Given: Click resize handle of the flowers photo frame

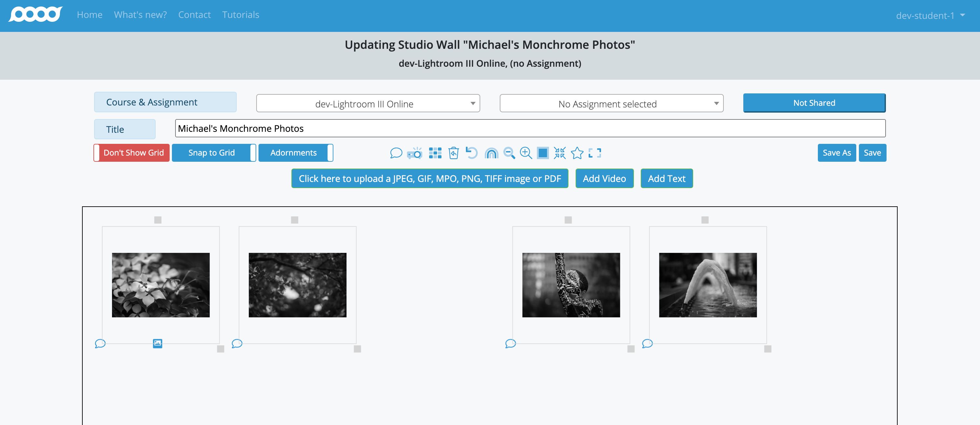Looking at the screenshot, I should click(220, 349).
